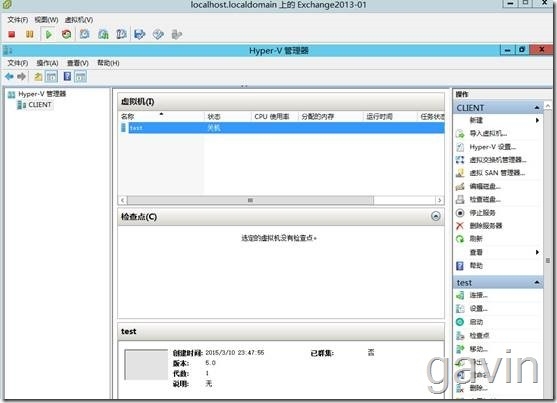557x403 pixels.
Task: Click the test VM preview thumbnail
Action: [x=146, y=365]
